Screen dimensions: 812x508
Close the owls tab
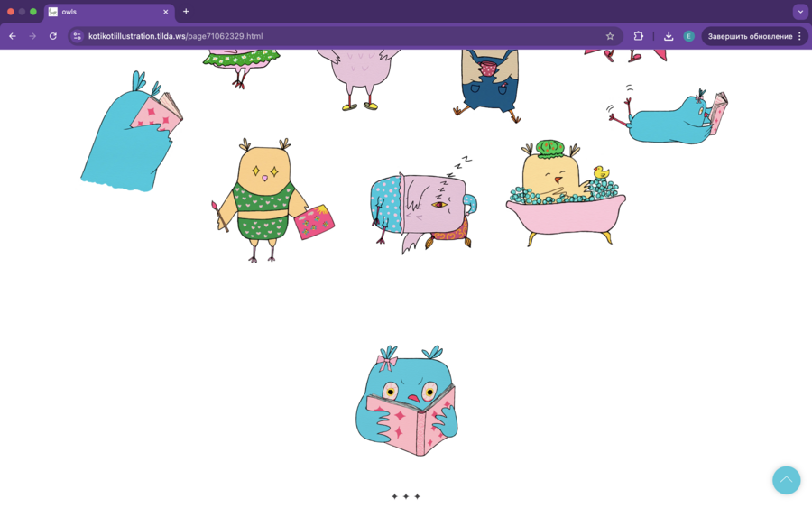coord(166,12)
